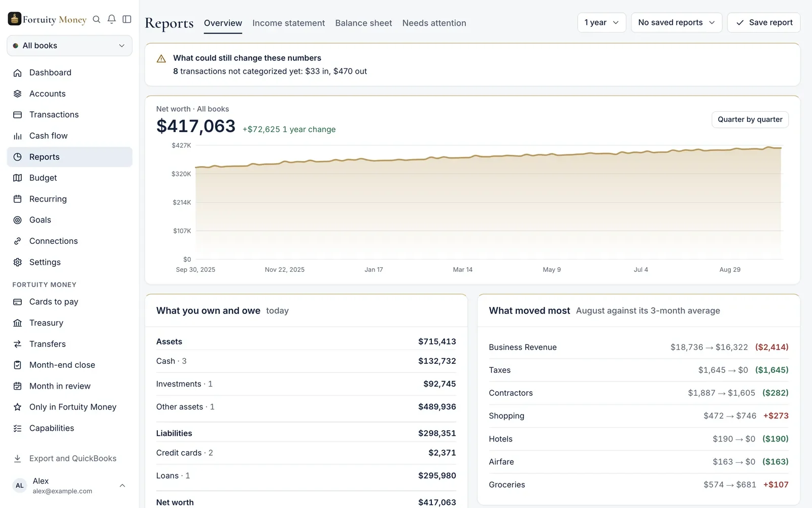
Task: Click the Investments · 1 row
Action: tap(306, 384)
